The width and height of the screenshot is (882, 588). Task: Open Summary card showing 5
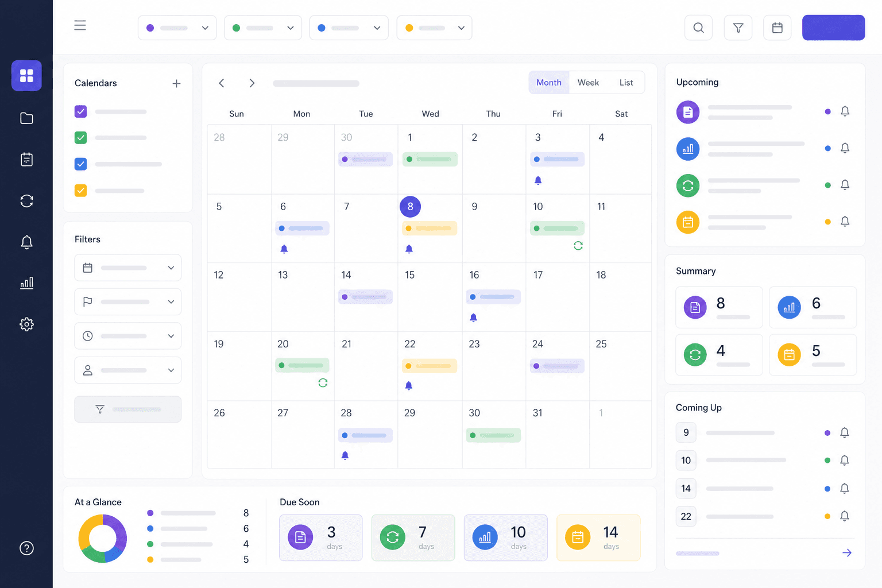pyautogui.click(x=813, y=355)
